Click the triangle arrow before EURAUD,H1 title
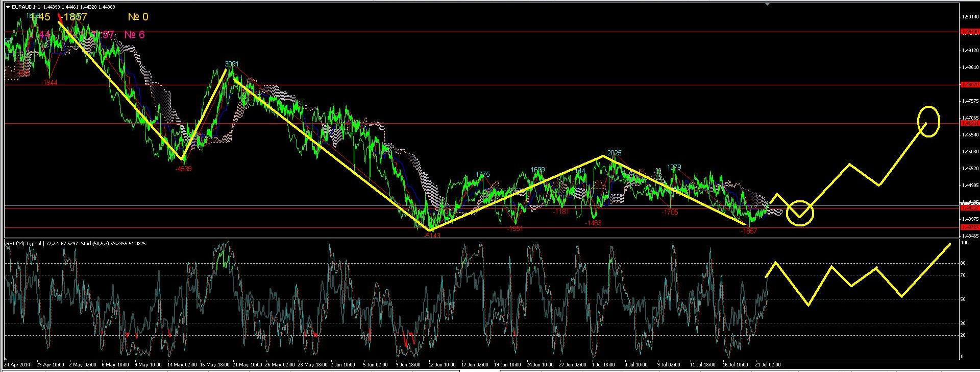Screen dimensions: 980x372 (x=7, y=6)
